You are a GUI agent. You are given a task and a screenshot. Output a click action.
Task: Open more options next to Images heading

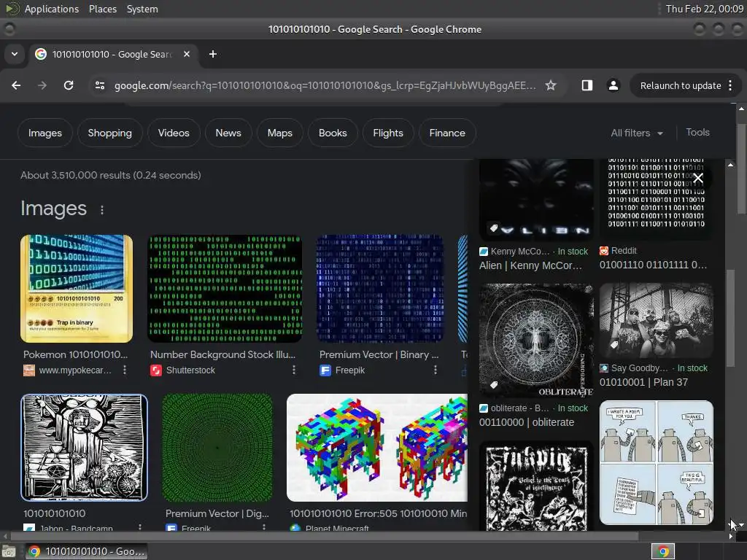click(x=102, y=209)
